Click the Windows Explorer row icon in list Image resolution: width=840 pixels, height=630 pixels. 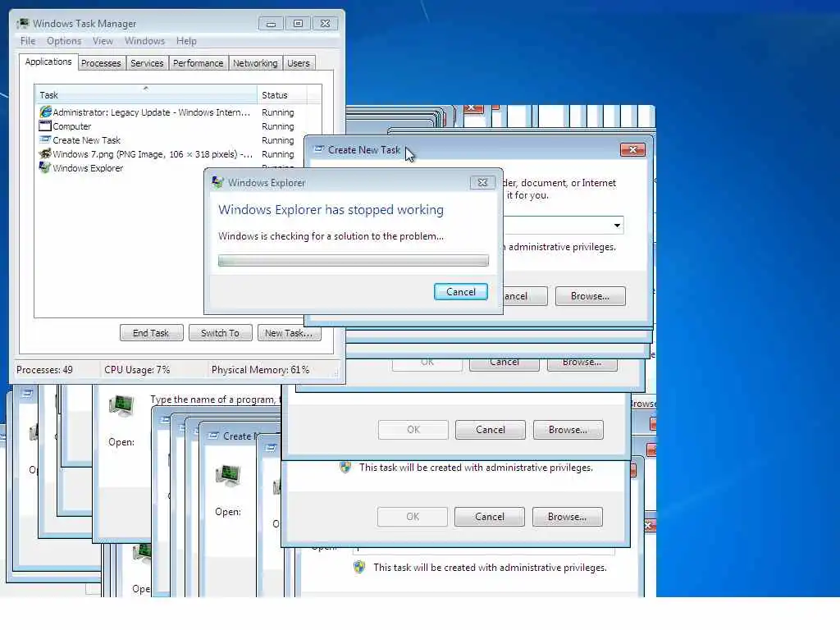point(45,167)
